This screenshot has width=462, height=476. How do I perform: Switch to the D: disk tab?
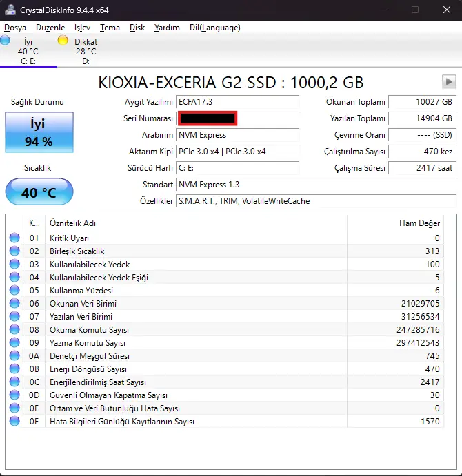pos(86,51)
